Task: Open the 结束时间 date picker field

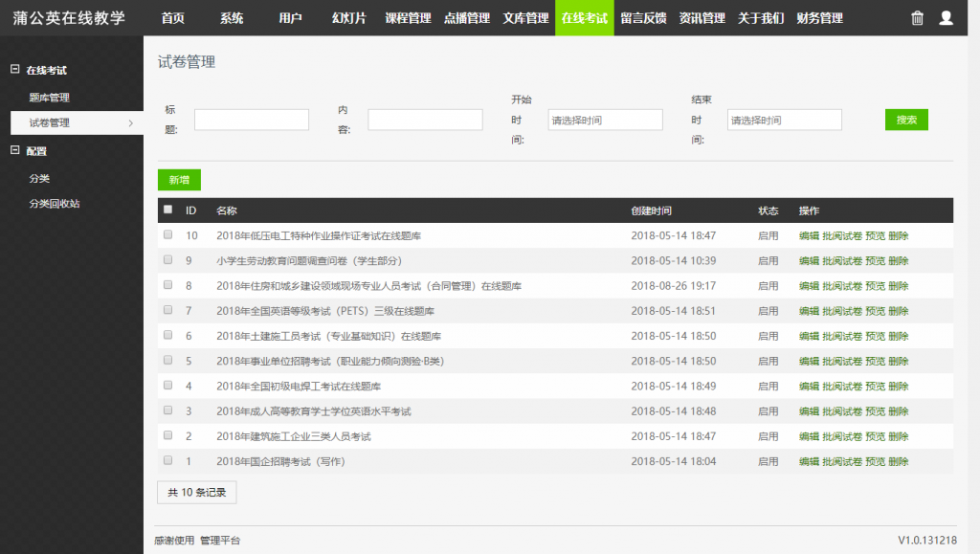Action: 784,120
